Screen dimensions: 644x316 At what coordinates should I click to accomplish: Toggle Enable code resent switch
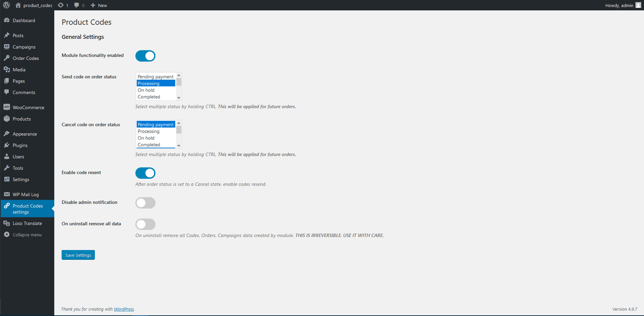(x=145, y=173)
